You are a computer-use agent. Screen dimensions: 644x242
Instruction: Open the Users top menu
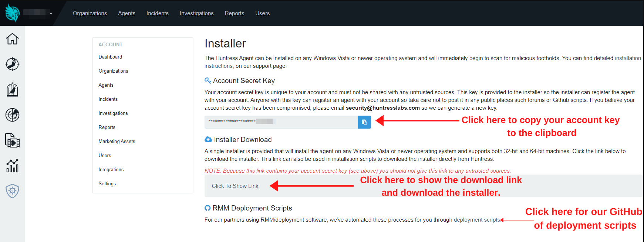tap(263, 13)
